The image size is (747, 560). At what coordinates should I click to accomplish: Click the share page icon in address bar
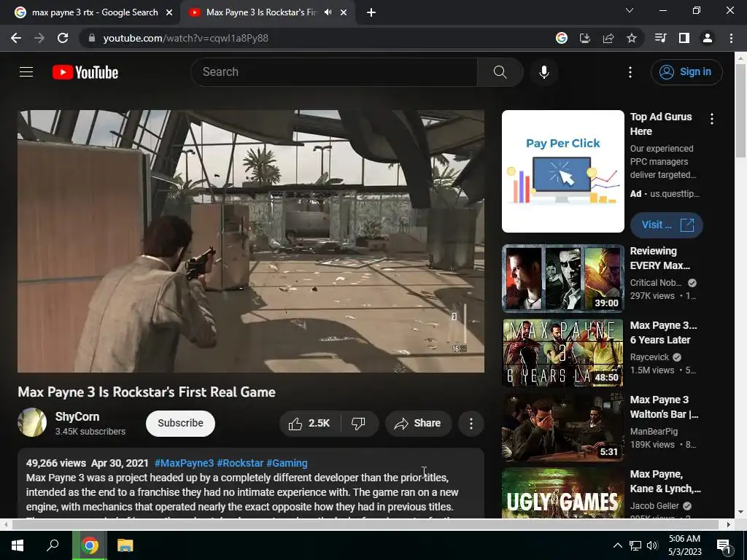[608, 38]
